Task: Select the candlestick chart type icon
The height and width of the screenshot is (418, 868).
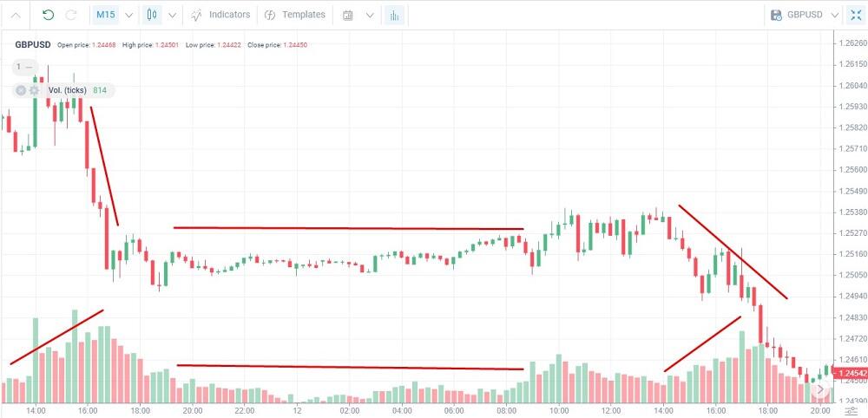Action: [152, 15]
